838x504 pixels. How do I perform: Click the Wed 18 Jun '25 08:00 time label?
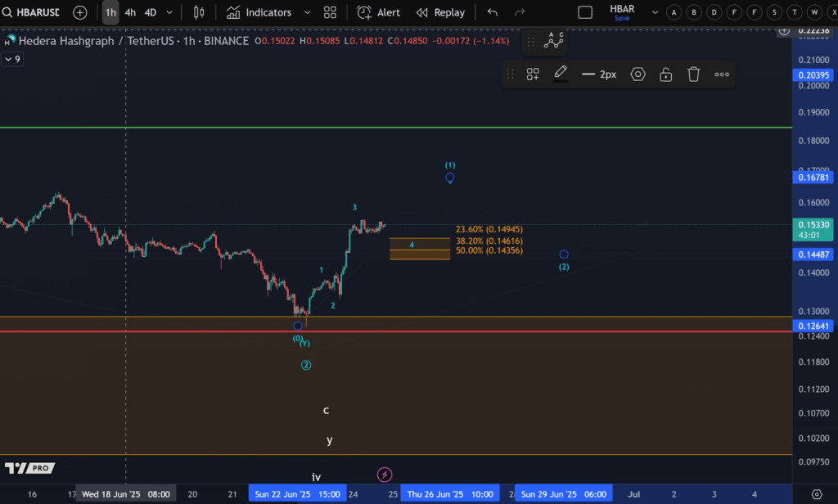[125, 494]
